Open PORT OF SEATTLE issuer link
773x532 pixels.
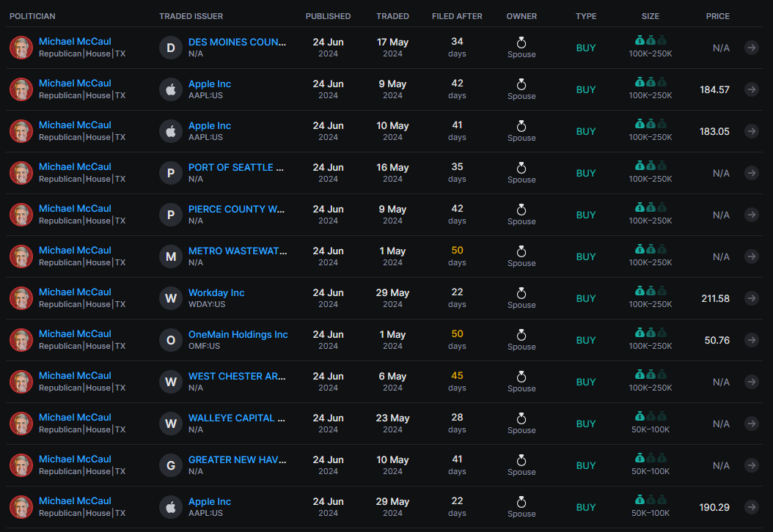(x=236, y=168)
